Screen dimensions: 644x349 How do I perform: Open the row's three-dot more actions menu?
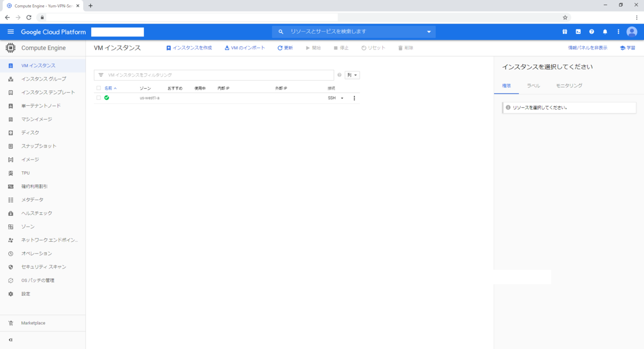point(354,98)
